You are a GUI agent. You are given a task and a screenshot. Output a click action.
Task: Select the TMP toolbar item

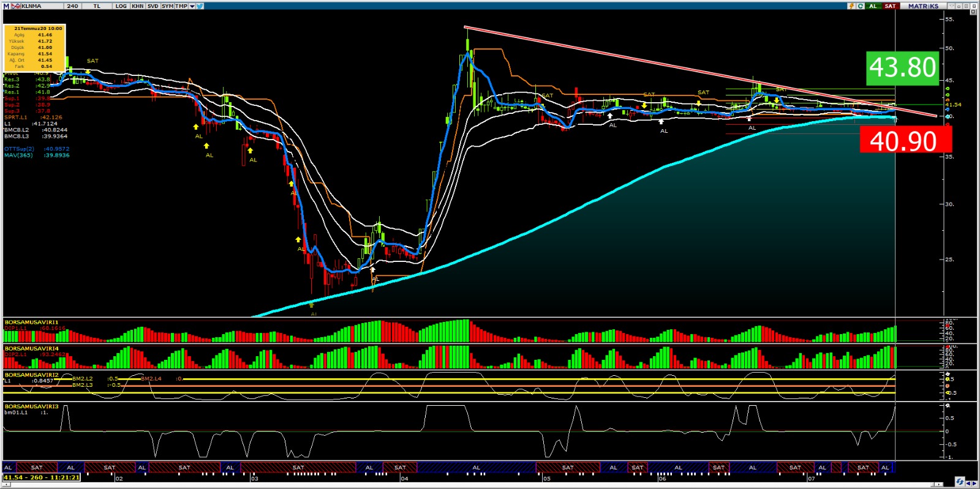pyautogui.click(x=181, y=6)
